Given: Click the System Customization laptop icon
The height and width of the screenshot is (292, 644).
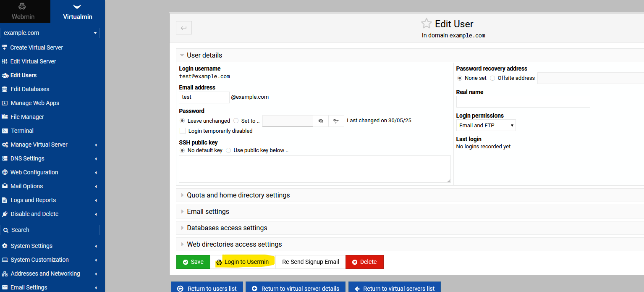Looking at the screenshot, I should [5, 260].
